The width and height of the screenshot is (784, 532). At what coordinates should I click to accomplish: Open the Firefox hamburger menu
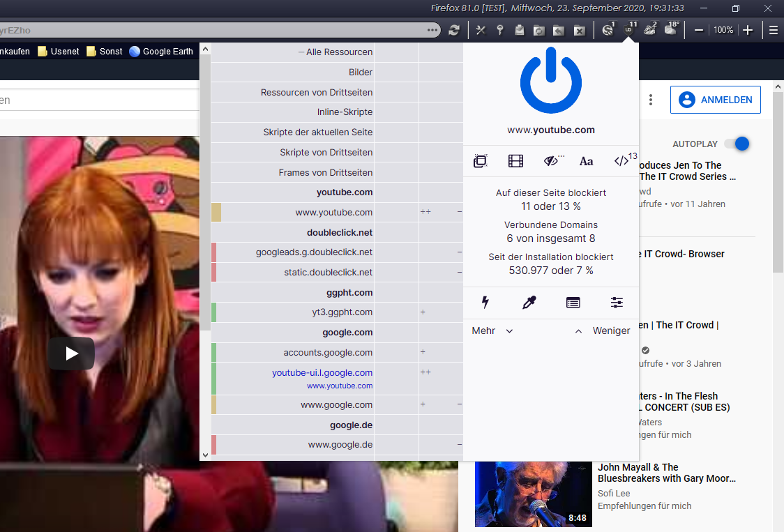point(774,30)
